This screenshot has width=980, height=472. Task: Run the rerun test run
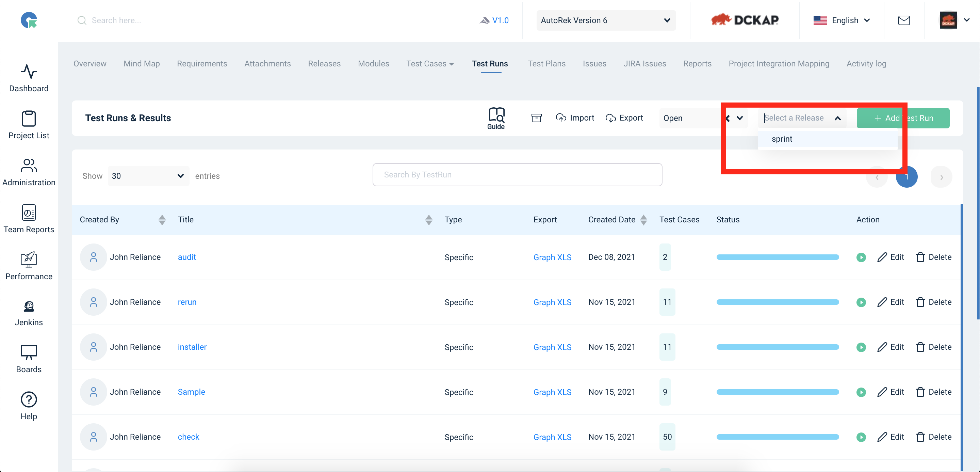(x=861, y=302)
